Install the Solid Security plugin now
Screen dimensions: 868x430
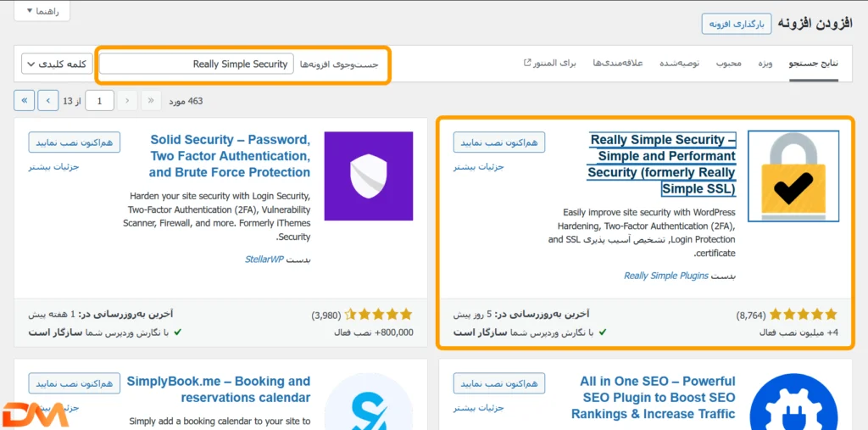[x=74, y=142]
